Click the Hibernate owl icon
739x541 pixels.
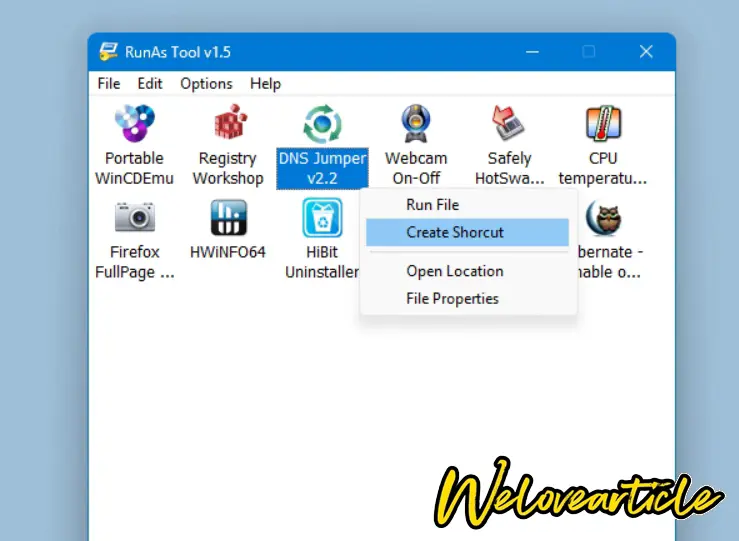[x=603, y=217]
